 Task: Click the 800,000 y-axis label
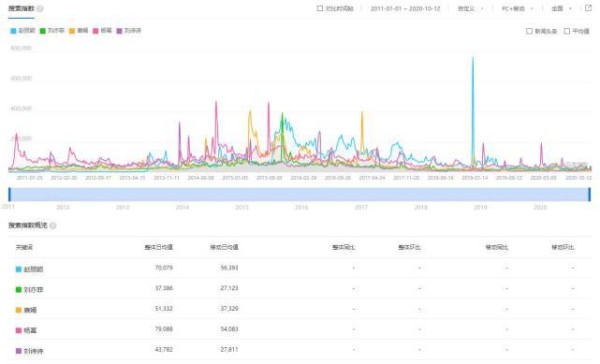[x=21, y=48]
